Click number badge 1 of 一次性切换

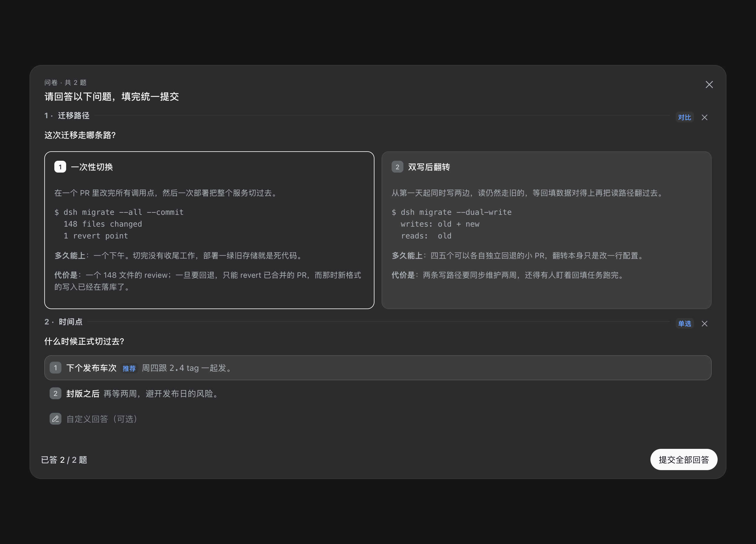[60, 167]
